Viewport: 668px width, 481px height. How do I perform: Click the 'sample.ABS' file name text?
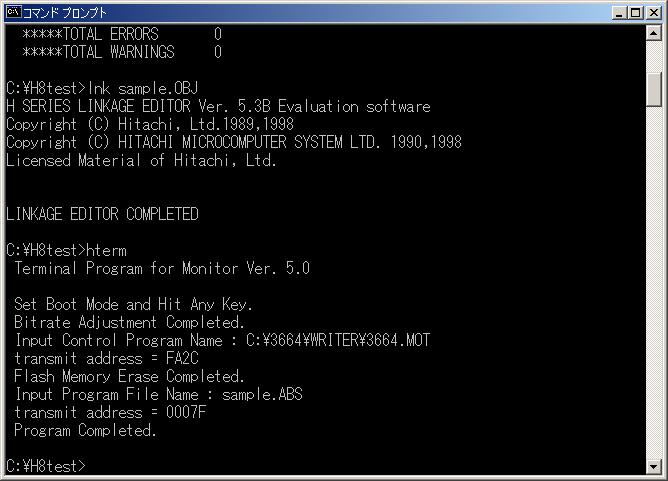262,394
